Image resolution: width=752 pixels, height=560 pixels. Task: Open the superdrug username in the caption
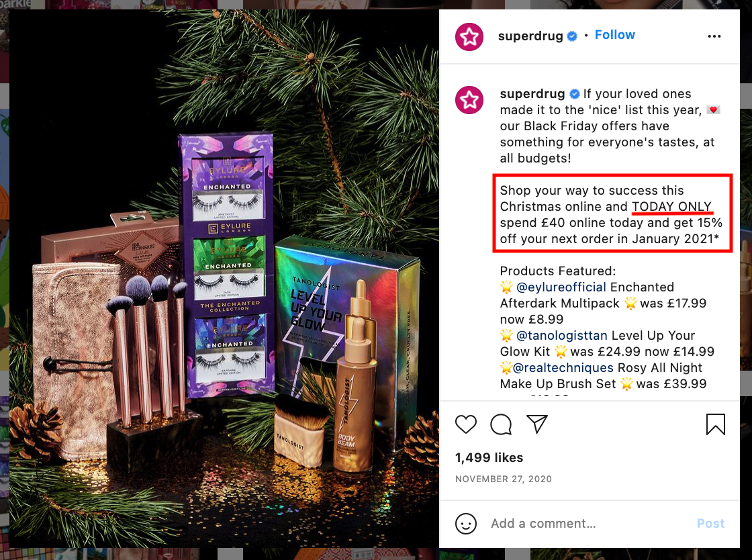[x=532, y=93]
